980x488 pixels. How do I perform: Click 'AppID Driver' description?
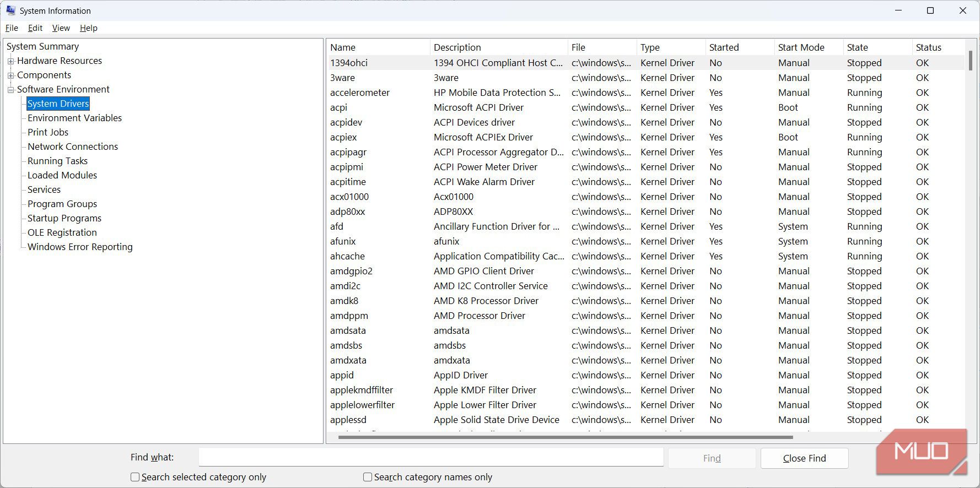461,375
